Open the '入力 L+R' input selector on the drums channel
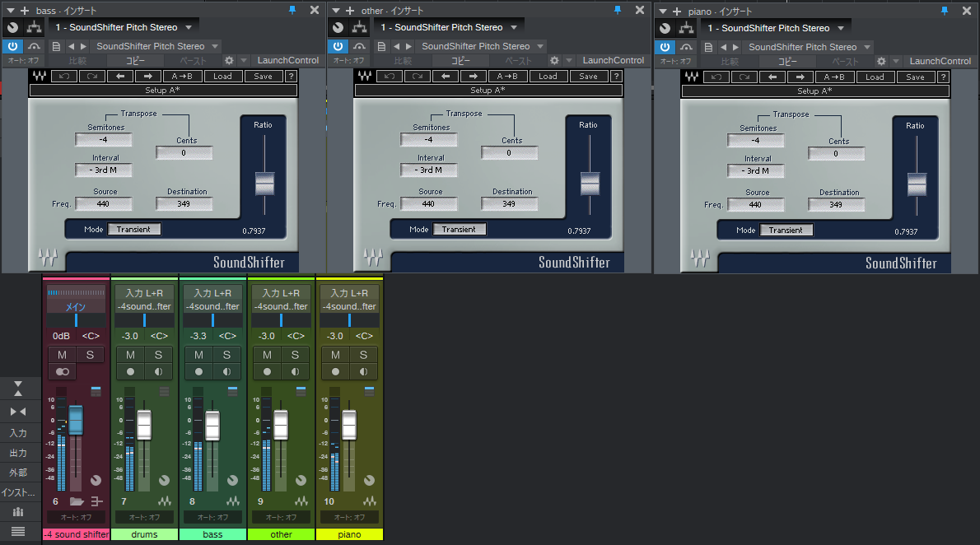This screenshot has height=545, width=980. click(144, 292)
